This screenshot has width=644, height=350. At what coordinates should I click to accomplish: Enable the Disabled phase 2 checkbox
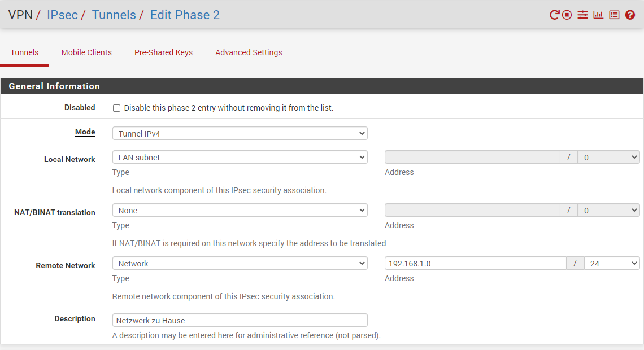117,108
